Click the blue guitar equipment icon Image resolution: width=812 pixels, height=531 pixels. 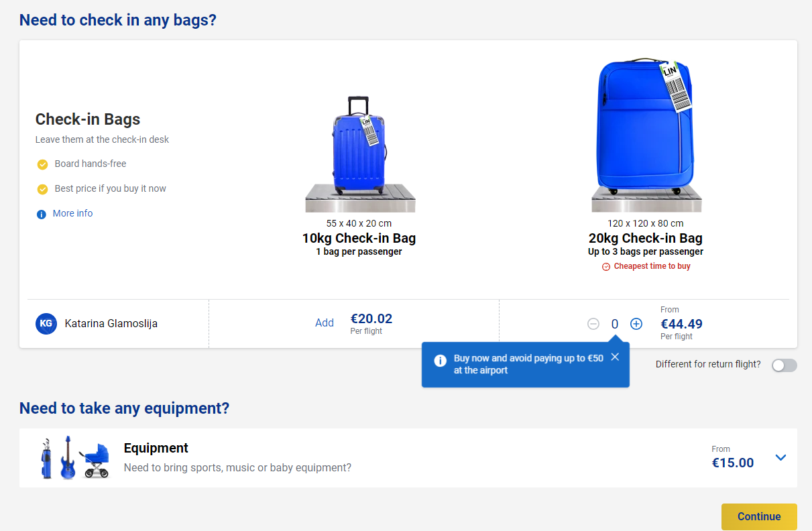coord(67,457)
